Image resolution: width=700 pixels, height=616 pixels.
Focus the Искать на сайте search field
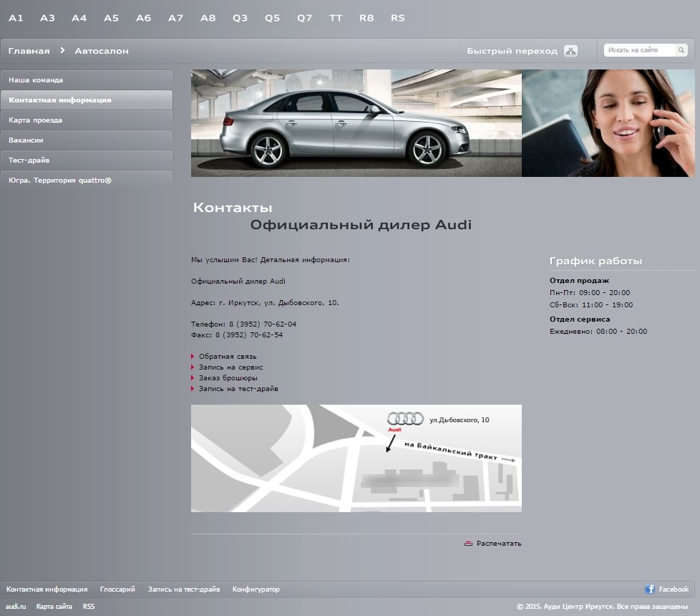tap(640, 50)
